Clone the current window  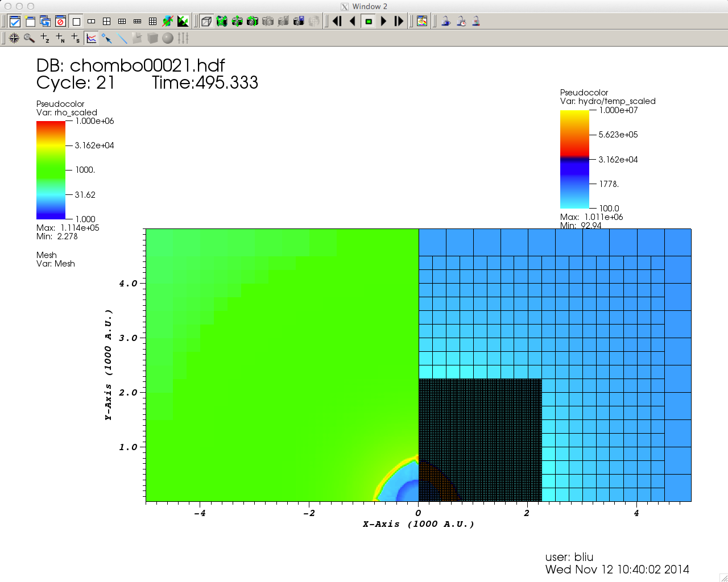click(45, 22)
